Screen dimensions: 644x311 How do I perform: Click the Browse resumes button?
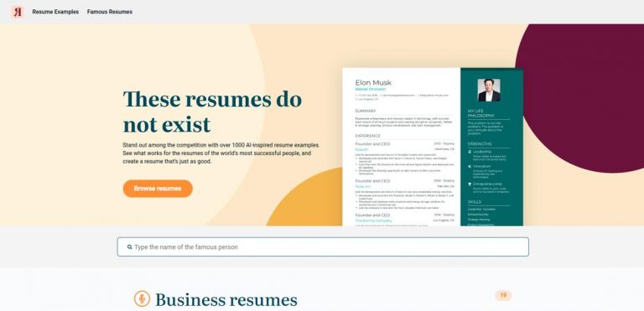[x=158, y=189]
